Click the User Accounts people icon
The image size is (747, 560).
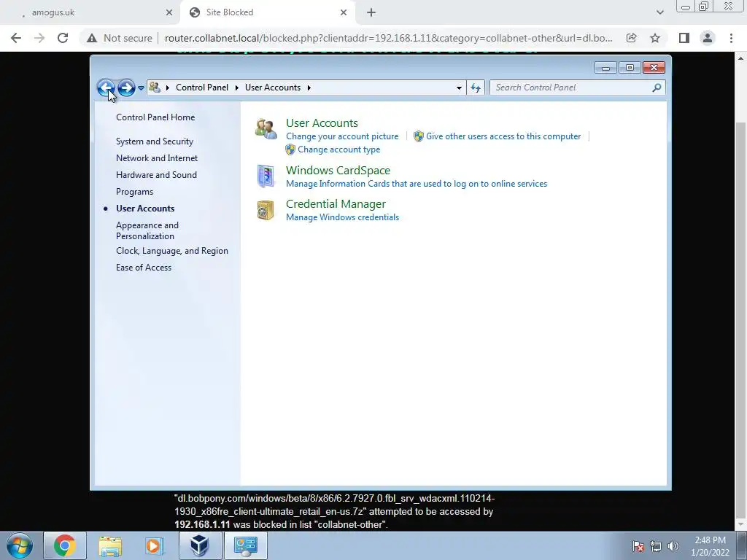pos(266,129)
